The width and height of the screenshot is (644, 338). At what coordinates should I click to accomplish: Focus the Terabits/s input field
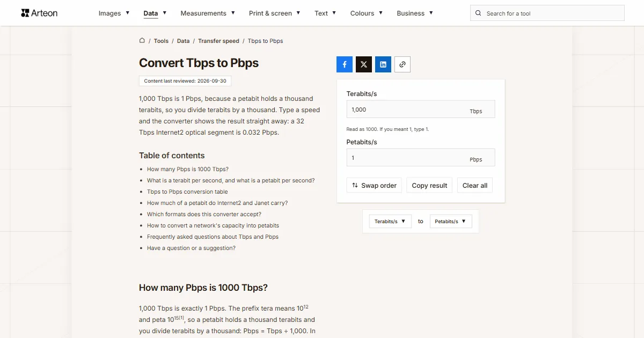tap(421, 109)
